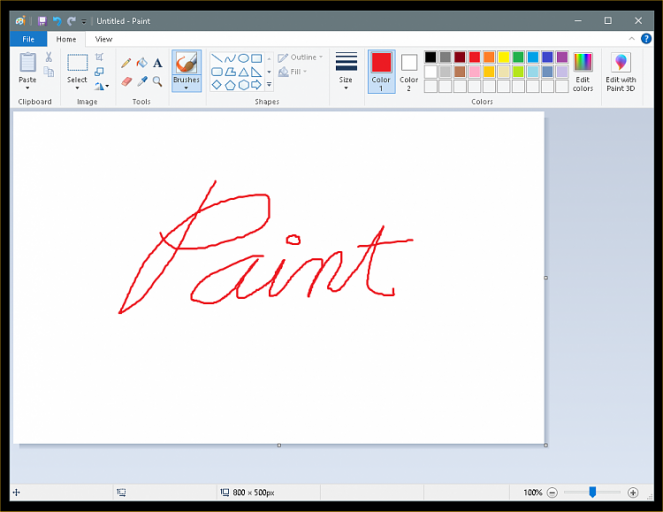Select the Text tool
This screenshot has width=663, height=512.
pos(158,63)
